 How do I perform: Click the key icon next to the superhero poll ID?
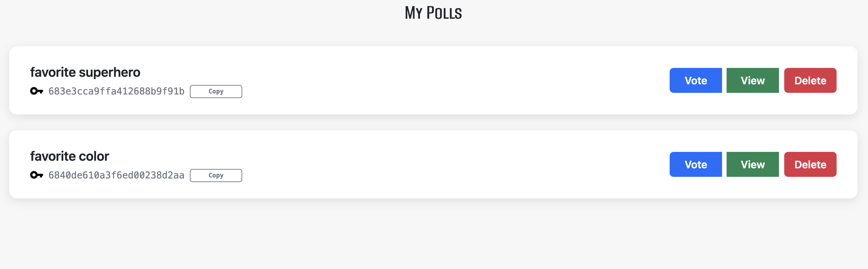pos(36,91)
